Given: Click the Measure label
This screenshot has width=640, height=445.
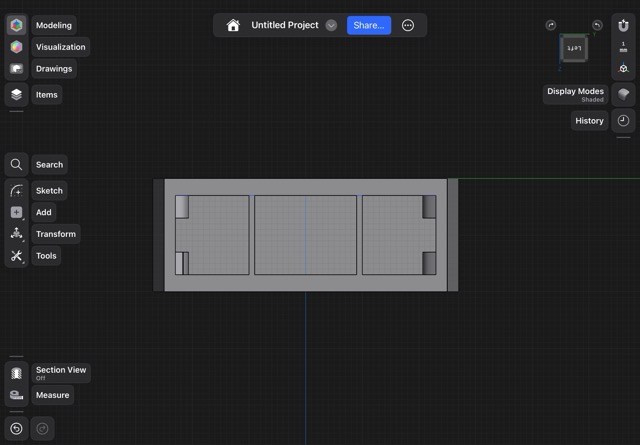Looking at the screenshot, I should pos(53,395).
